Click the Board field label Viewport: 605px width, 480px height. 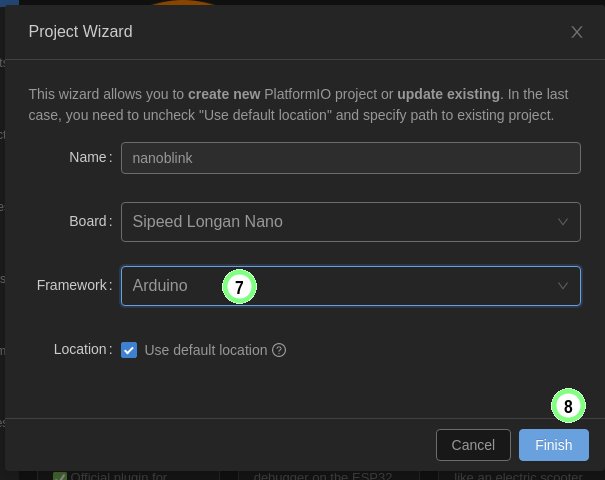[88, 221]
